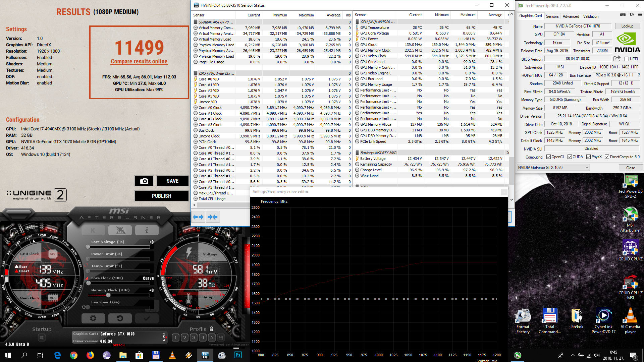Open the GPU-Z hamburger menu

click(x=640, y=15)
